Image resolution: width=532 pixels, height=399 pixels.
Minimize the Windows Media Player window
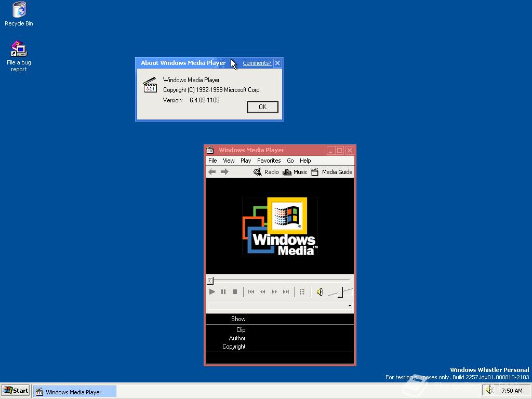(x=331, y=150)
